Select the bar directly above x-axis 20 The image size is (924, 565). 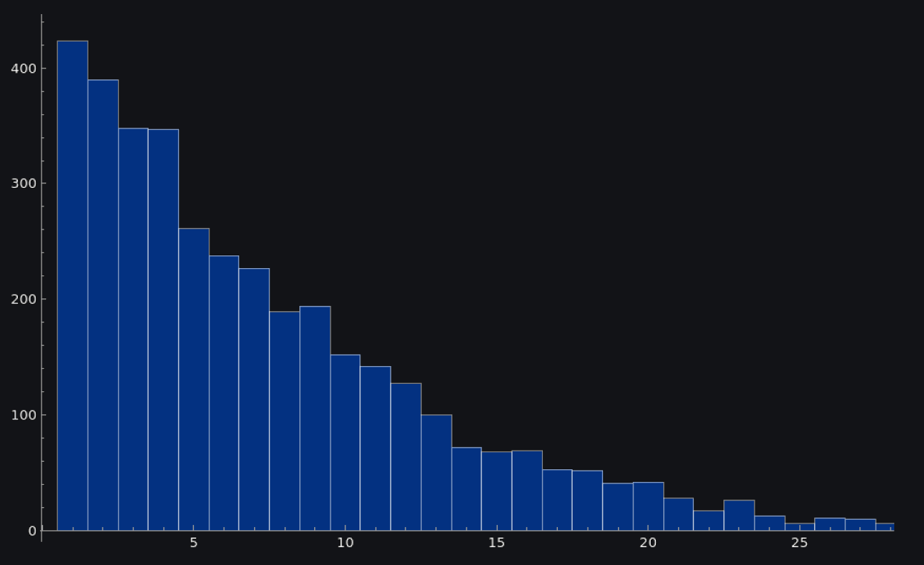coord(648,506)
